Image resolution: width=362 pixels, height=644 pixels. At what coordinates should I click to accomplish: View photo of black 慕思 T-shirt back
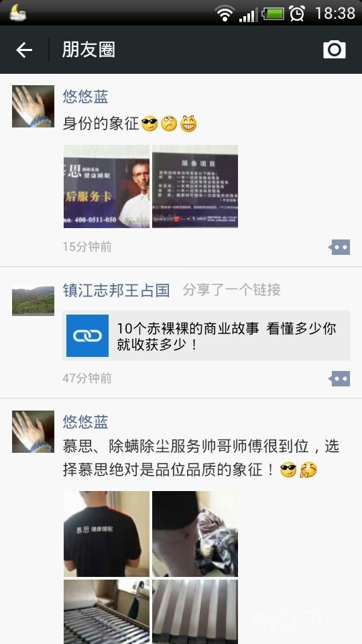pyautogui.click(x=107, y=534)
